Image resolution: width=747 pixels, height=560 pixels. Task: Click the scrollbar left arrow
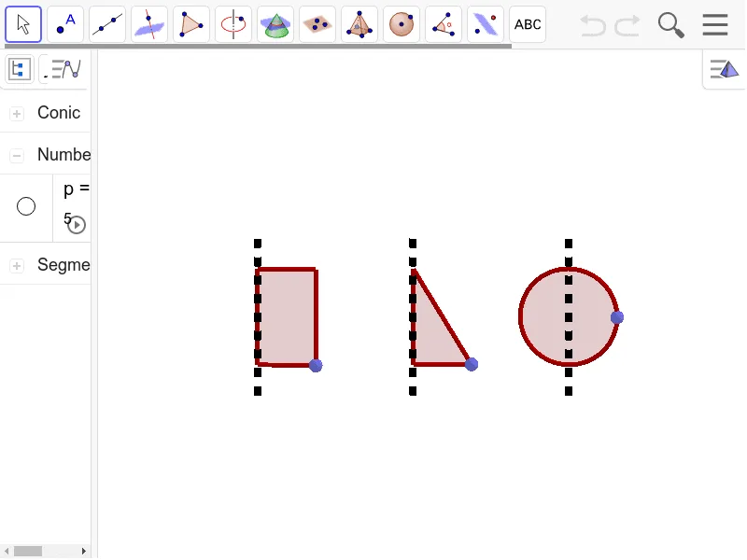click(7, 551)
